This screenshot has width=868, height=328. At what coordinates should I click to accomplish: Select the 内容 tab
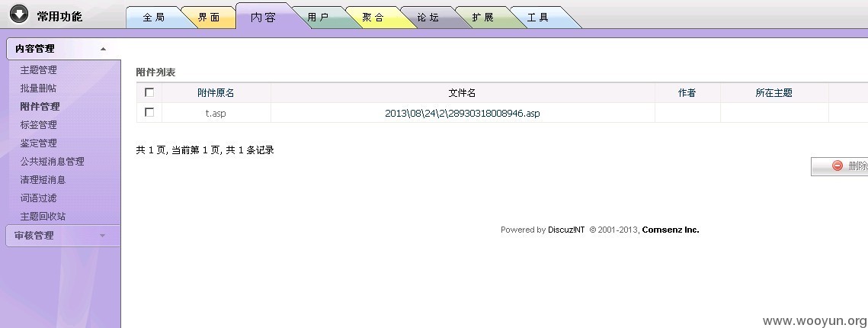(263, 18)
